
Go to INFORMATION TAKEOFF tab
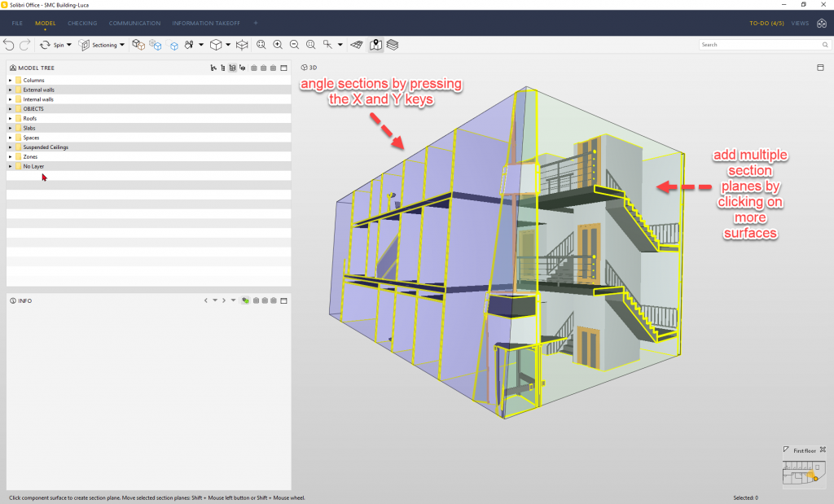206,24
